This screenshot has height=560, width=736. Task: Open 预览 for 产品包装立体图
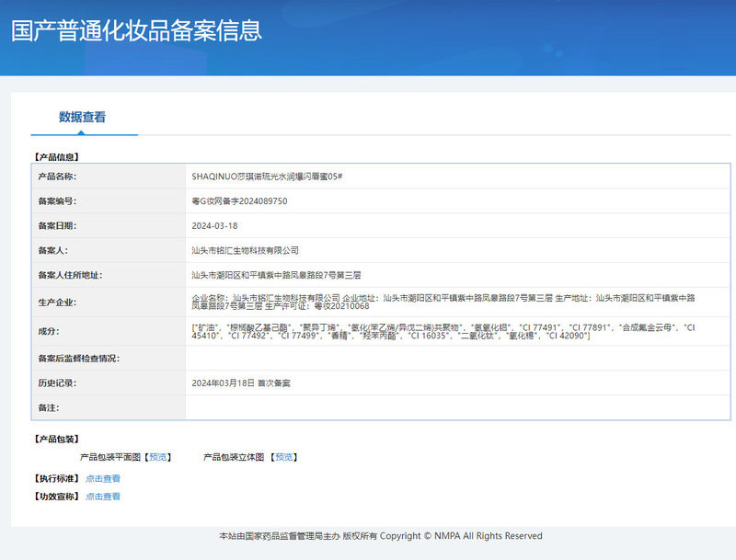284,457
